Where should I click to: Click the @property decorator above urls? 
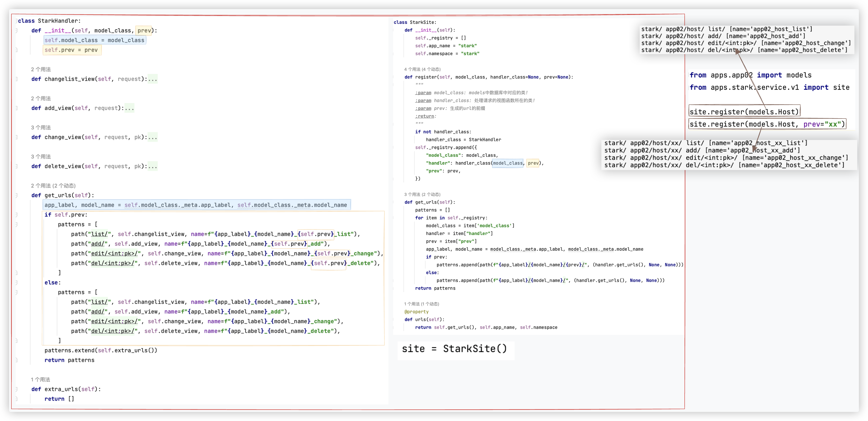click(x=417, y=312)
